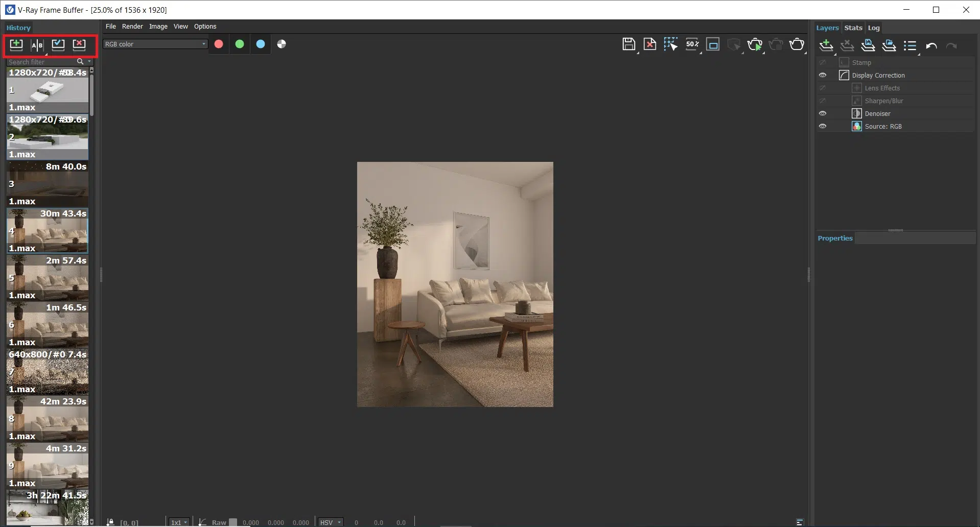Select history render 8m 40.0s thumbnail
The width and height of the screenshot is (980, 527).
48,184
